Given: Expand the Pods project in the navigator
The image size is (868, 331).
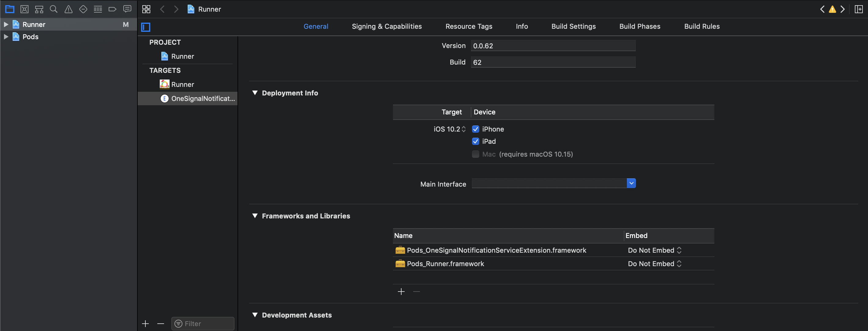Looking at the screenshot, I should coord(6,37).
